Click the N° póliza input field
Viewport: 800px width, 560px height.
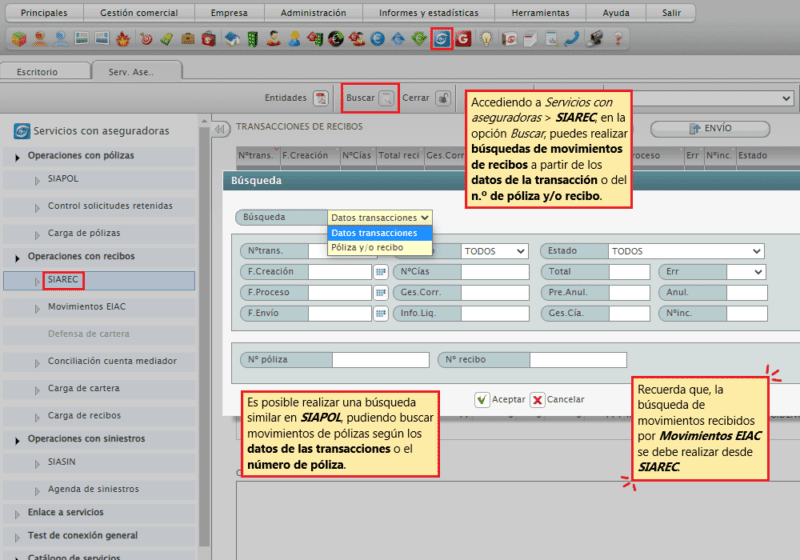[381, 360]
